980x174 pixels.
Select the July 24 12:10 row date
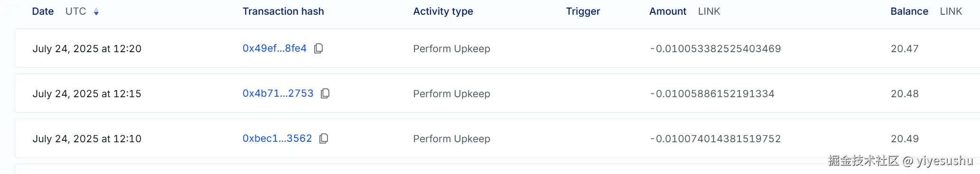pyautogui.click(x=87, y=139)
